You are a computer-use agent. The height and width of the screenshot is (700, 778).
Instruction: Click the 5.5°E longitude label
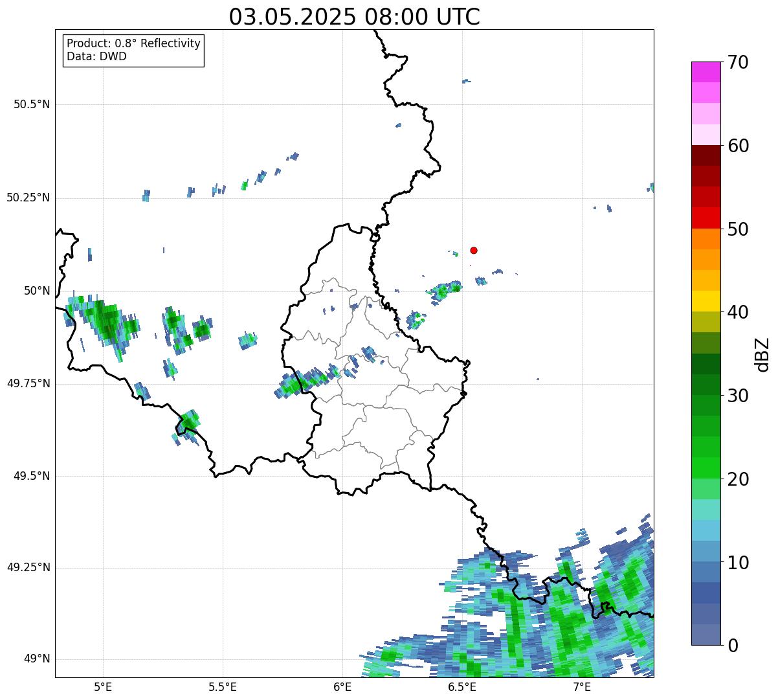(x=223, y=686)
